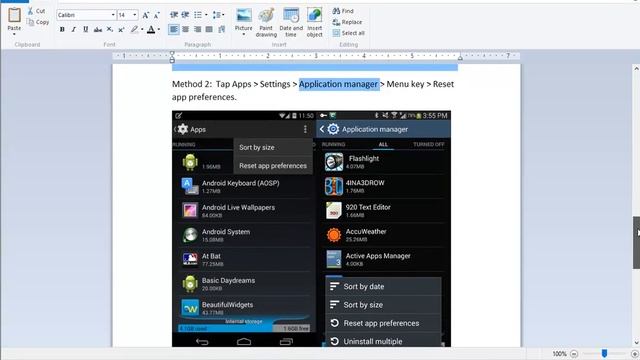Expand the font color dropdown arrow
The height and width of the screenshot is (360, 640).
coord(158,29)
